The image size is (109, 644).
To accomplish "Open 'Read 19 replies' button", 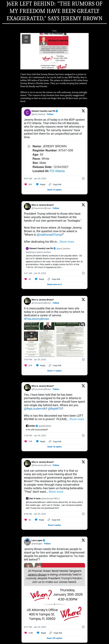I will [x=54, y=190].
